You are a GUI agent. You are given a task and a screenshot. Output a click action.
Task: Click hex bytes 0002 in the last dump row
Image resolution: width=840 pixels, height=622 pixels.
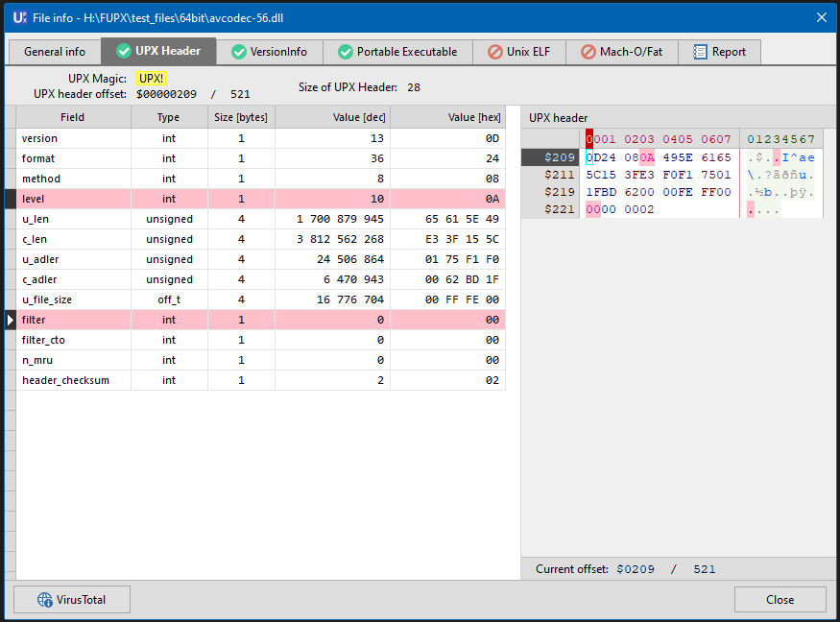(639, 209)
